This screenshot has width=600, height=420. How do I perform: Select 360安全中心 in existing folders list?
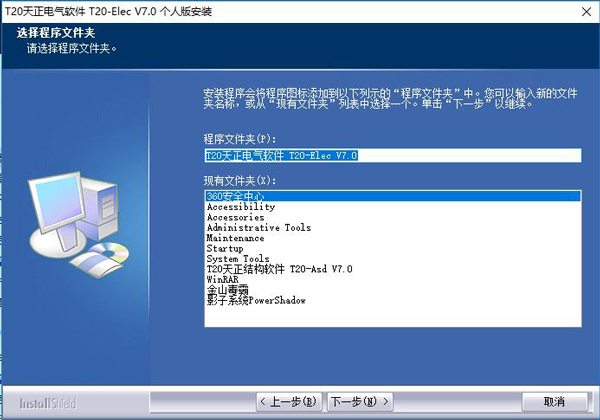tap(393, 196)
